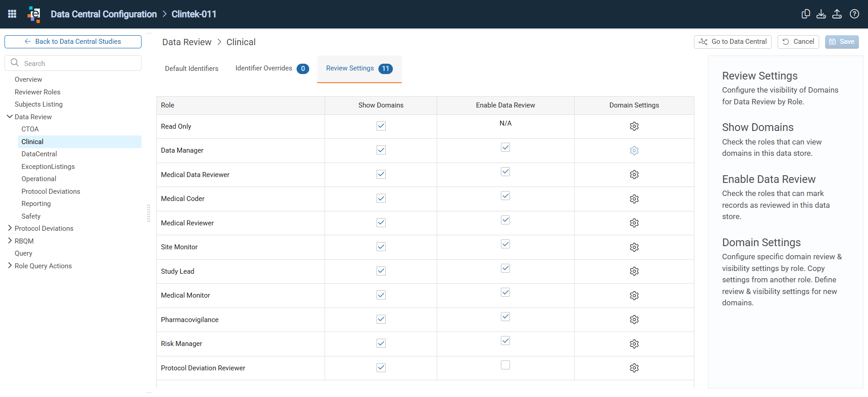
Task: Open CTOA under Data Review
Action: 30,129
